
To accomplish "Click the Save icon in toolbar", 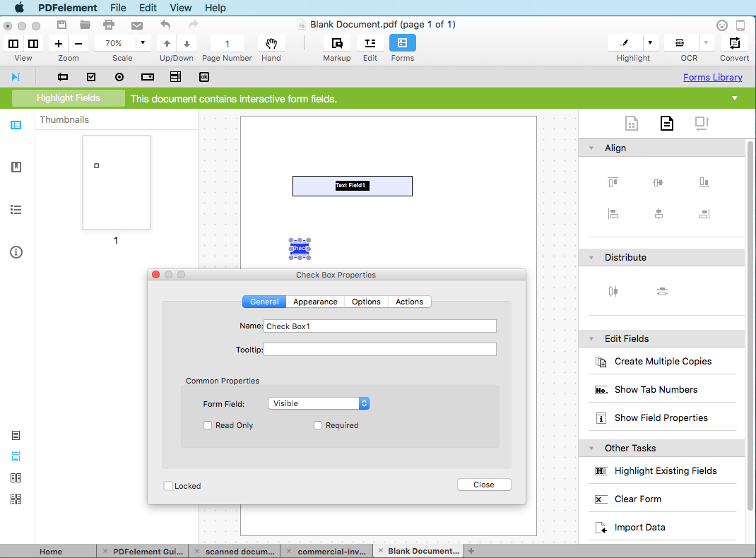I will (61, 25).
